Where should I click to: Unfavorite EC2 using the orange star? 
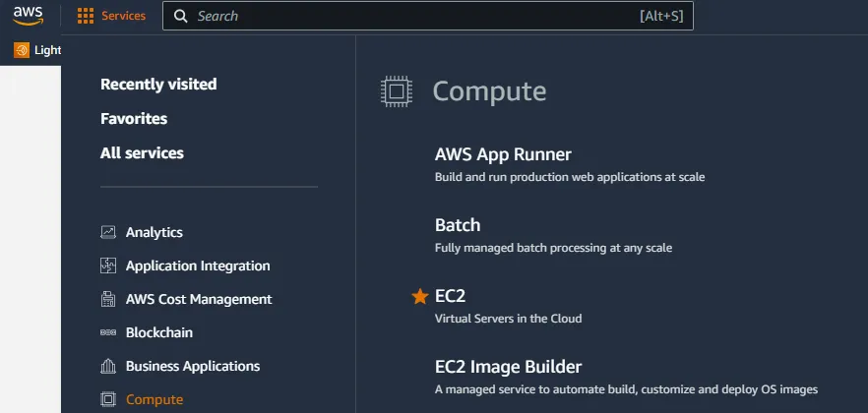pos(420,297)
